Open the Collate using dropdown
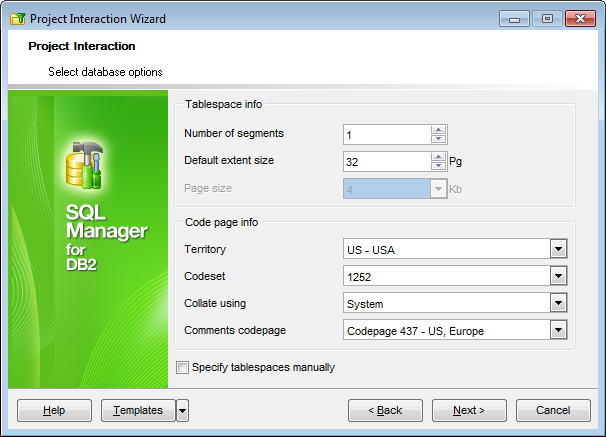 pos(558,303)
